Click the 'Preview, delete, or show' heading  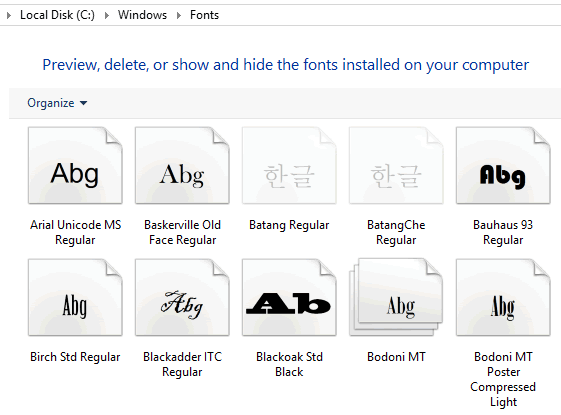286,65
